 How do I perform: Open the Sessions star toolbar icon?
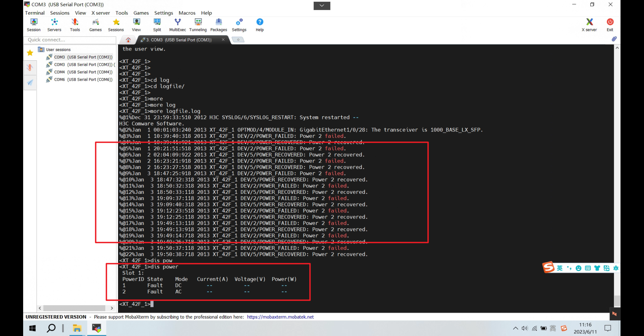coord(116,25)
